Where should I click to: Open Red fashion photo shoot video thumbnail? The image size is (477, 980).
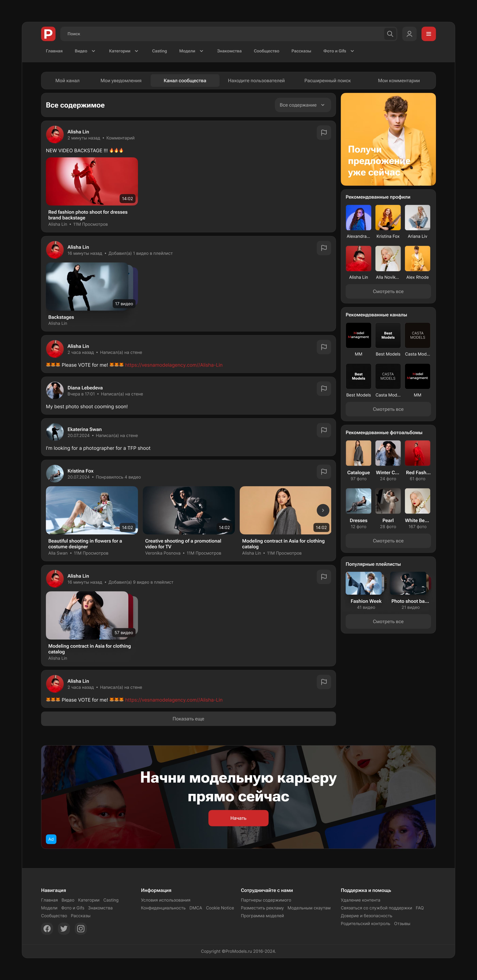(x=92, y=181)
